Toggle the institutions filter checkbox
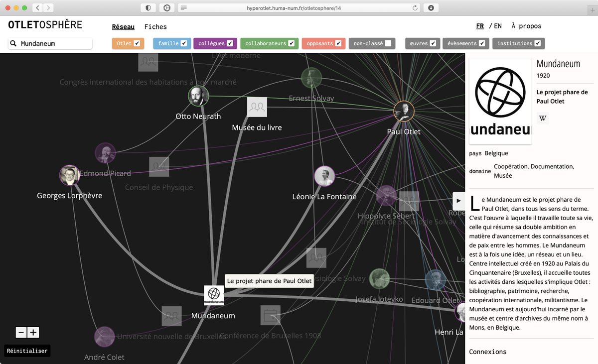Viewport: 598px width, 364px height. click(538, 43)
